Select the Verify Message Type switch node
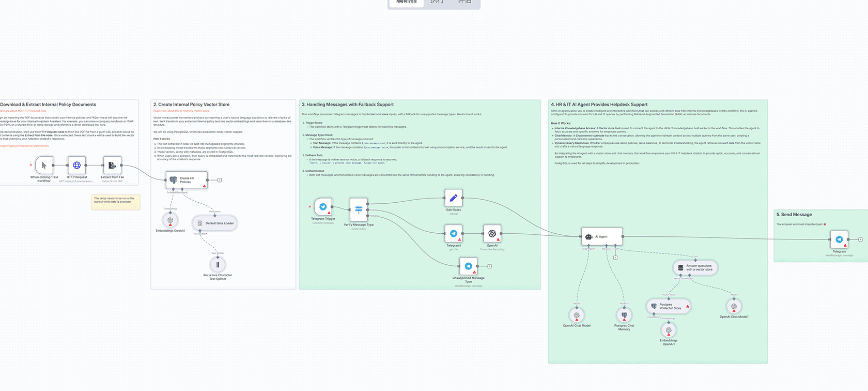The image size is (868, 391). 359,209
